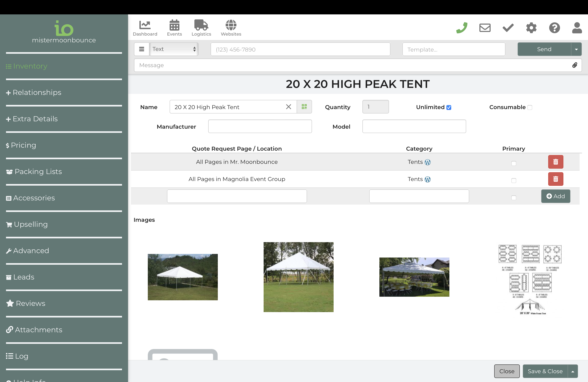
Task: Open the Pricing sidebar section
Action: (23, 145)
